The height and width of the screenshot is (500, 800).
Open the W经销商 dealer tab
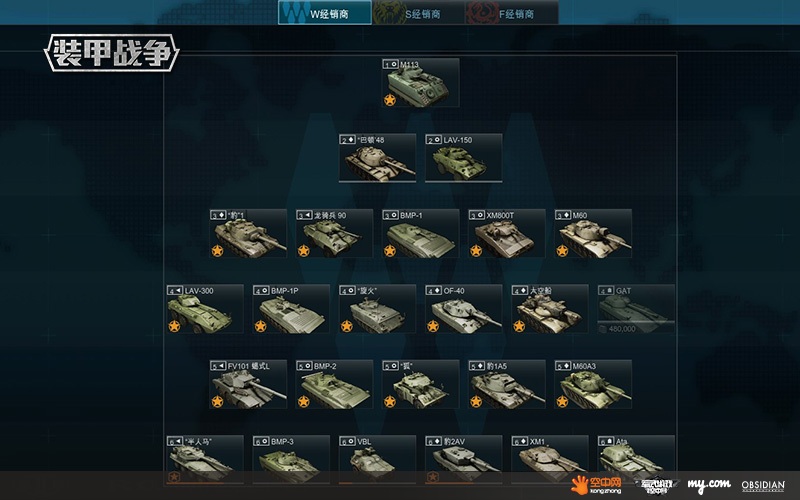point(325,13)
